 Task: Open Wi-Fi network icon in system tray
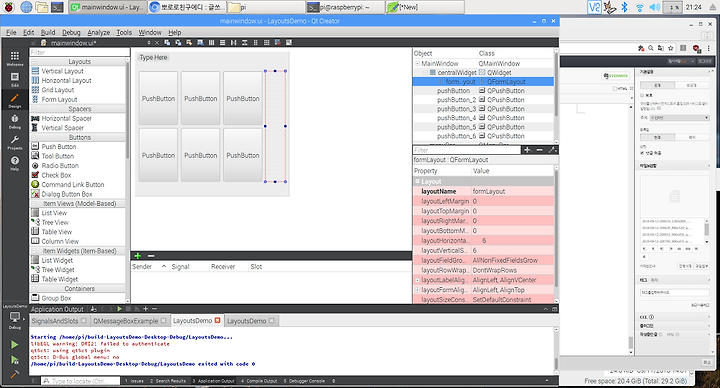click(x=640, y=7)
